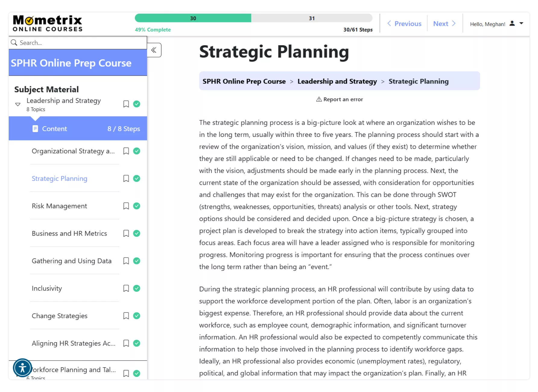Viewport: 538px width, 392px height.
Task: Collapse the sidebar with double-chevron button
Action: point(154,50)
